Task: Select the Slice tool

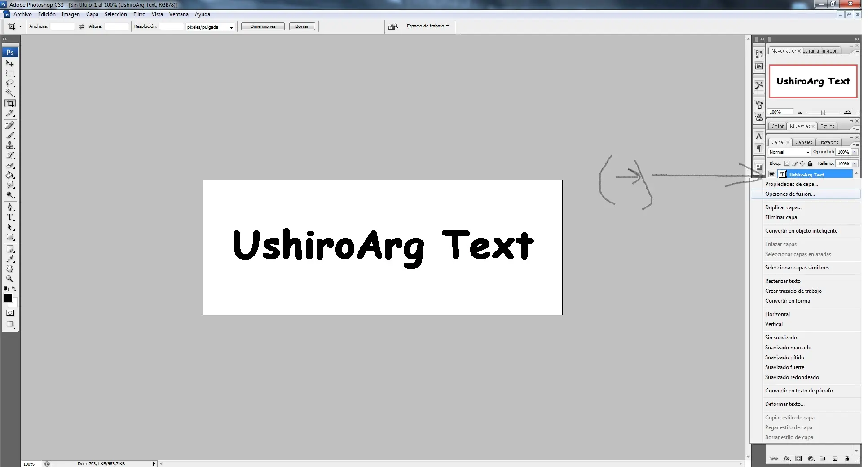Action: click(x=10, y=113)
